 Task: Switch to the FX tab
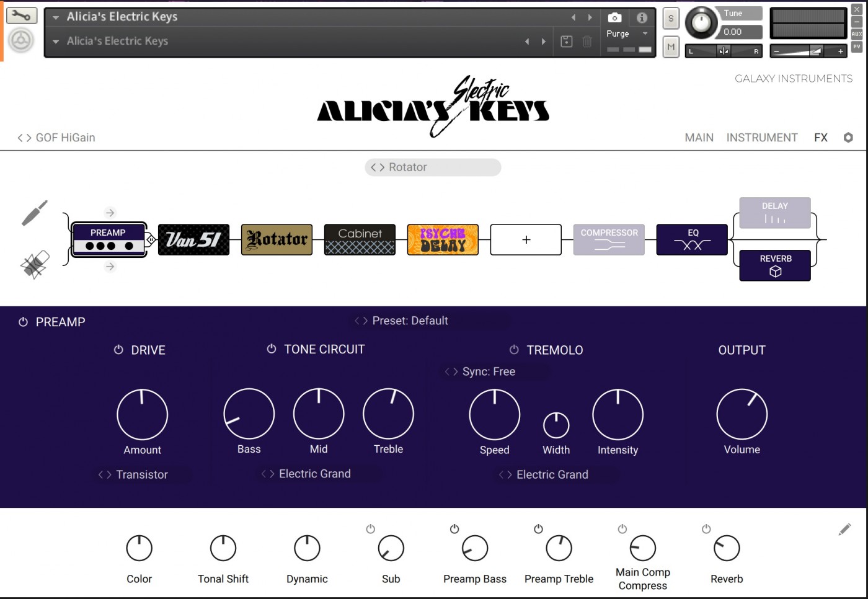(821, 138)
